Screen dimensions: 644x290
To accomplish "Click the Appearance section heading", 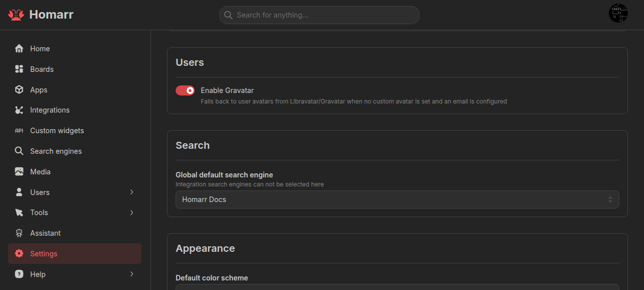I will click(x=205, y=248).
